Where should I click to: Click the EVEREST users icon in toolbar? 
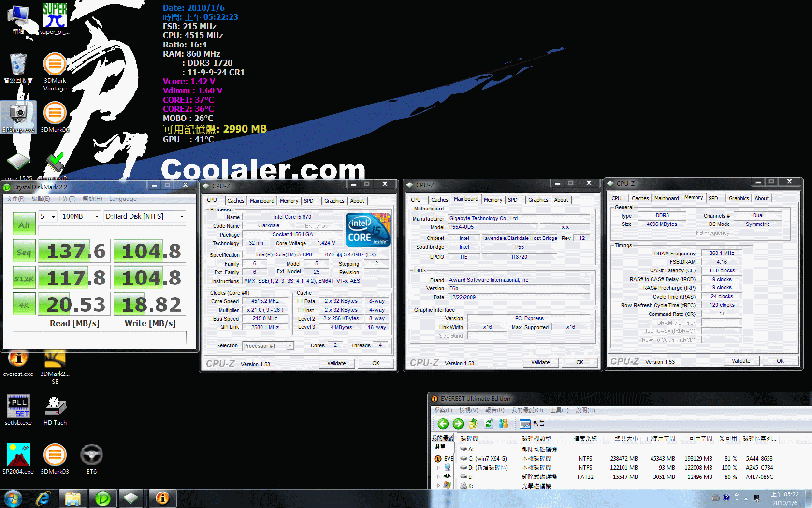503,424
